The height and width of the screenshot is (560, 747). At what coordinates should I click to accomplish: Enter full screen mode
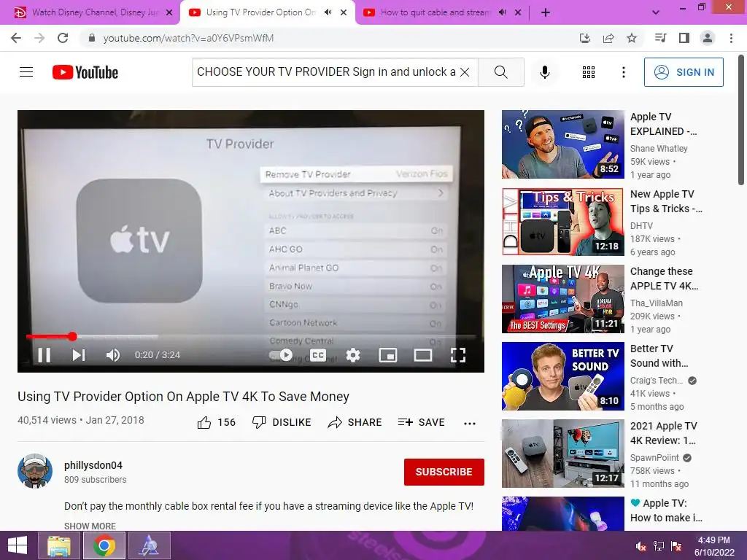(458, 355)
